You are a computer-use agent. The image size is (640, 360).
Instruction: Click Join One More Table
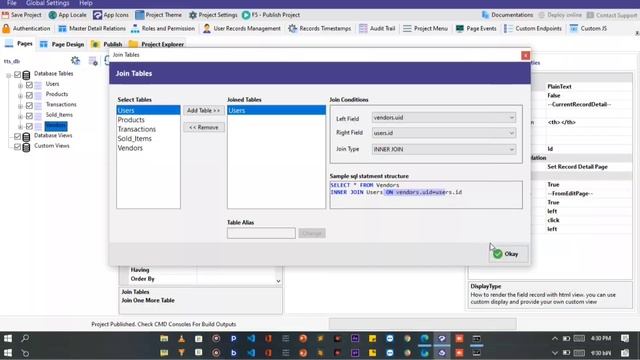coord(148,300)
